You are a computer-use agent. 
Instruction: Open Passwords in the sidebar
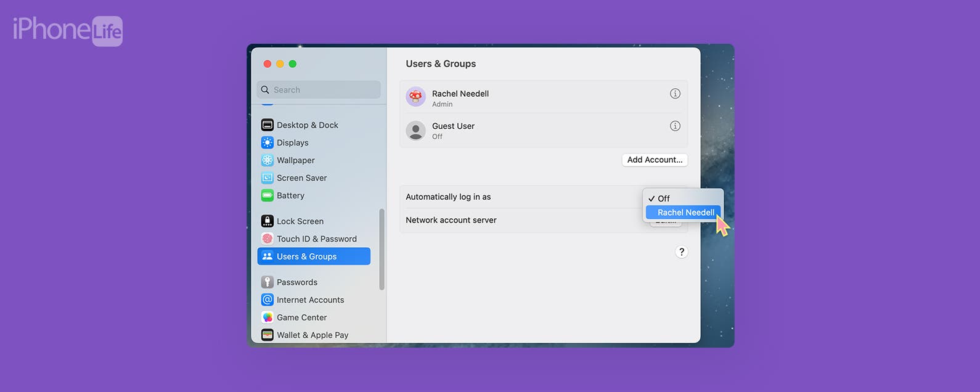[296, 282]
